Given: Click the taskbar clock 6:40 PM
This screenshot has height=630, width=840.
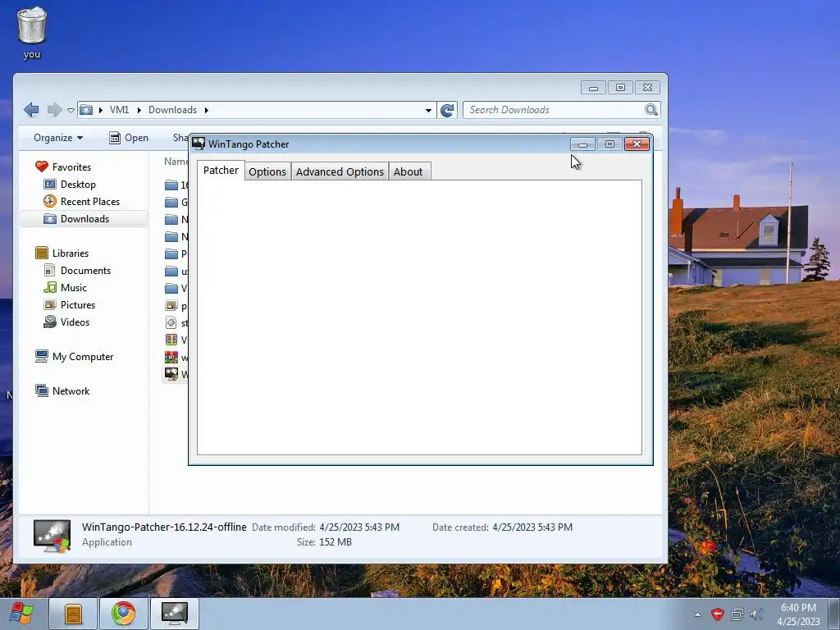Looking at the screenshot, I should coord(798,608).
